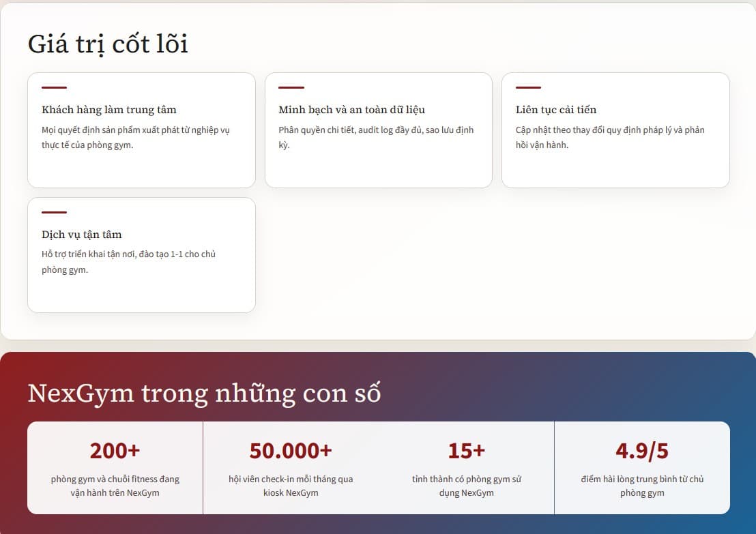Select the 'Khách hàng làm trung tâm' card title
This screenshot has width=756, height=534.
tap(109, 110)
